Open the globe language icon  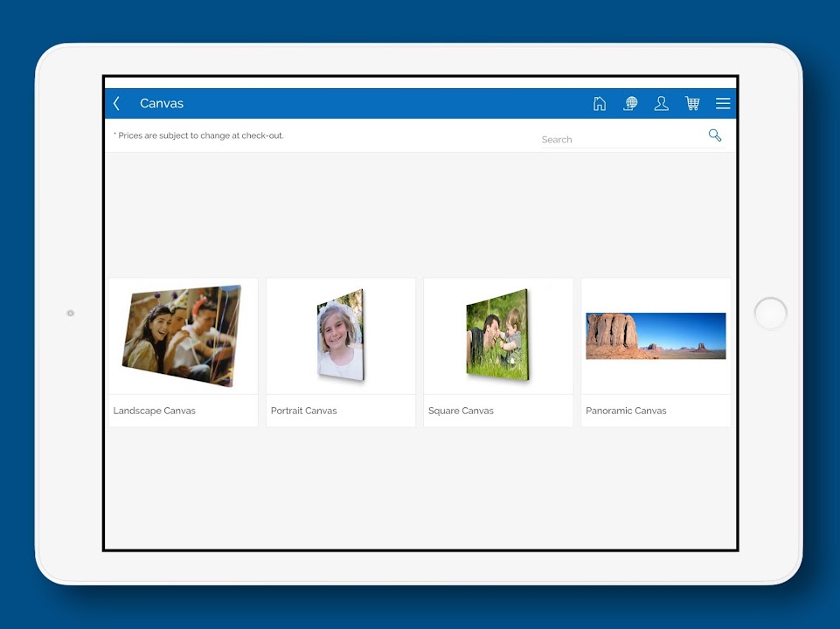click(x=630, y=103)
